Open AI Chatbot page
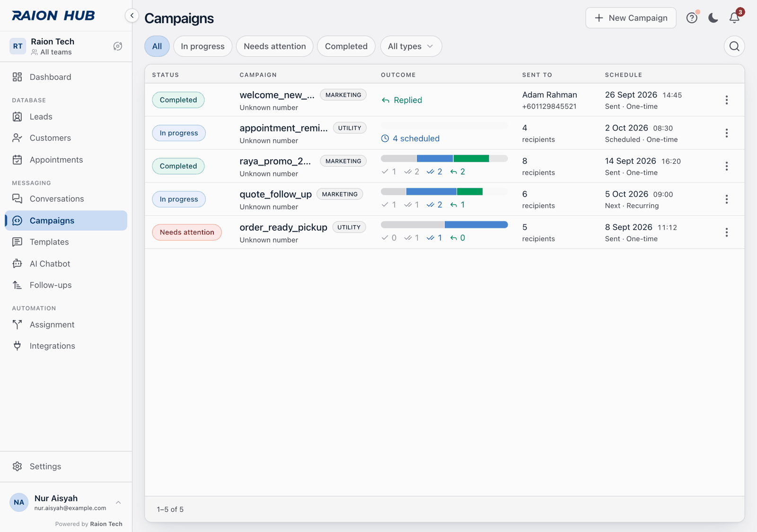Viewport: 757px width, 532px height. point(66,264)
